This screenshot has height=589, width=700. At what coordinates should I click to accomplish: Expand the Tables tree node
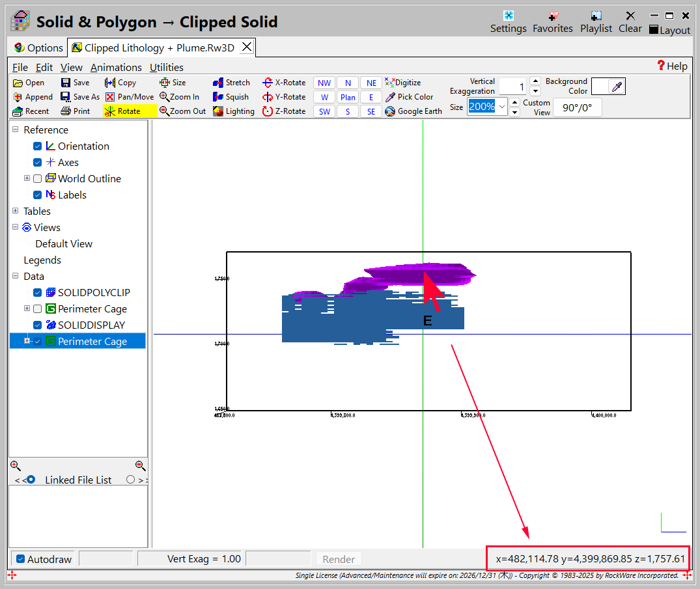(16, 211)
